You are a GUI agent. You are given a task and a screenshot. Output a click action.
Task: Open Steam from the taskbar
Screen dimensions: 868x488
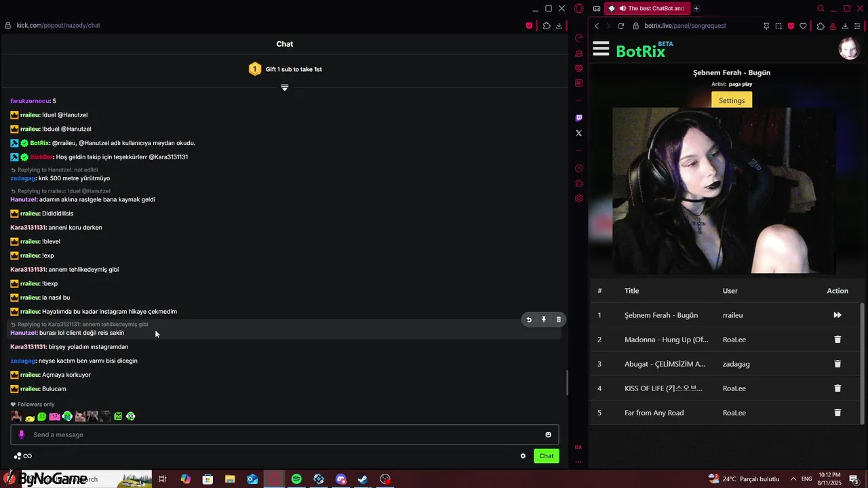(x=363, y=479)
